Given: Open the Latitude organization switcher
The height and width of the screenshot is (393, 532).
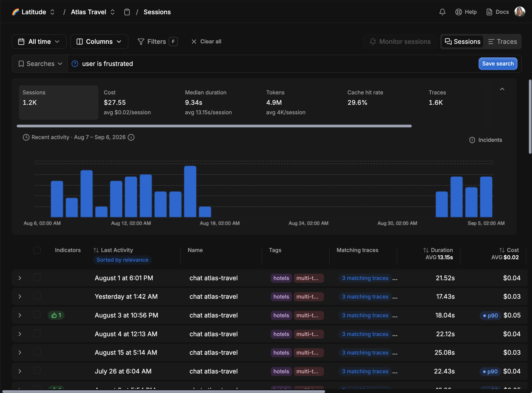Looking at the screenshot, I should click(x=52, y=12).
